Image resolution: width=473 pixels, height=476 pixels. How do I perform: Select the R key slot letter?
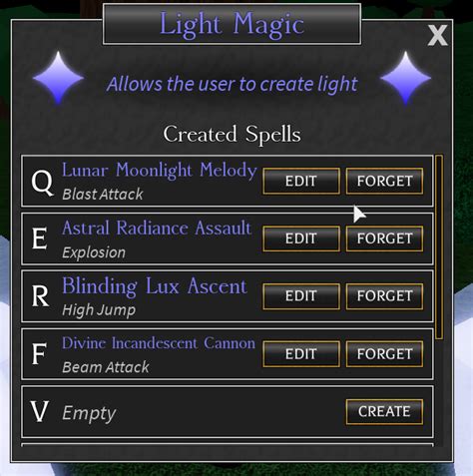40,296
